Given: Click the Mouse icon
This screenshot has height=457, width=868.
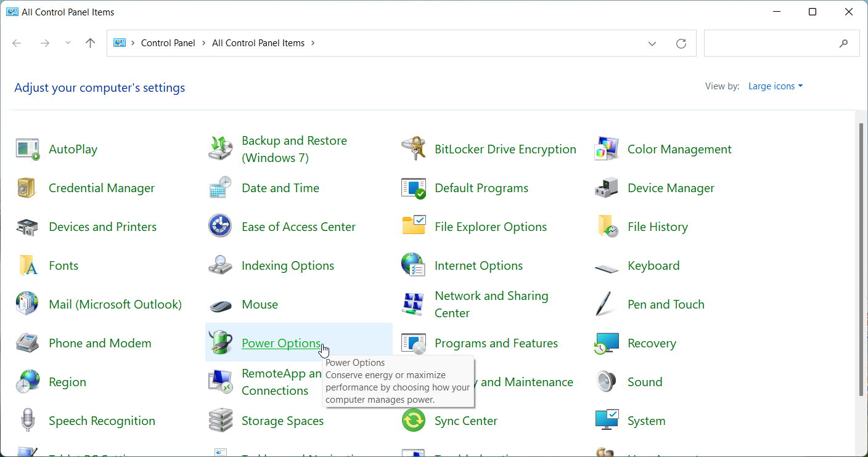Looking at the screenshot, I should (221, 305).
